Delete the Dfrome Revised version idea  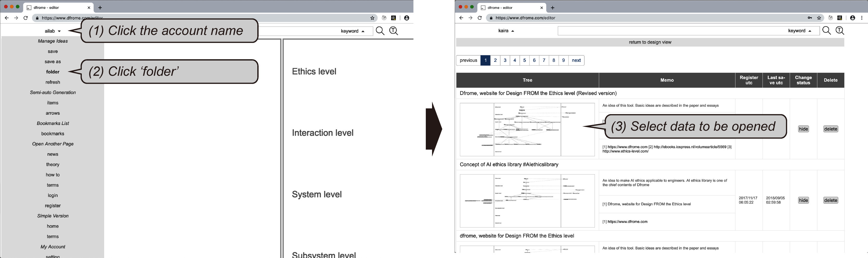coord(830,129)
